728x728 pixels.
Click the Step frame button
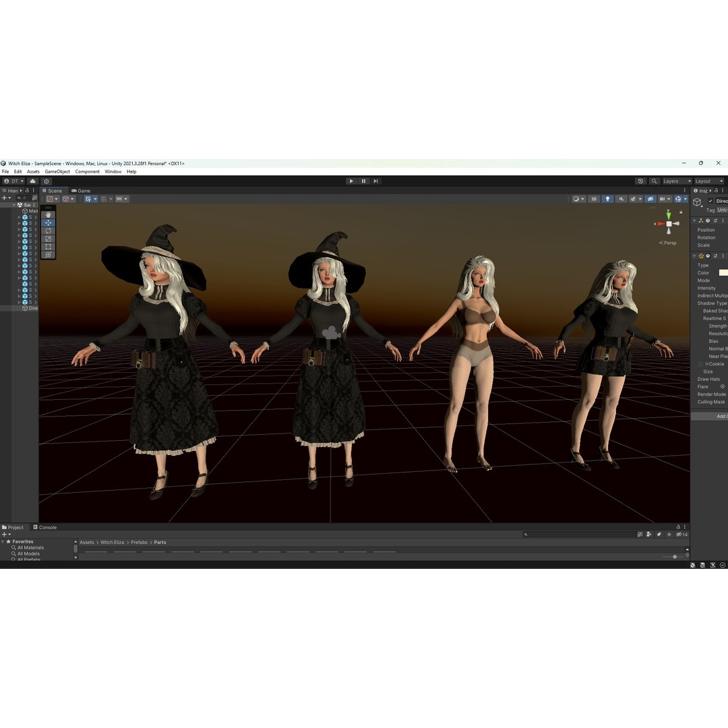point(375,181)
